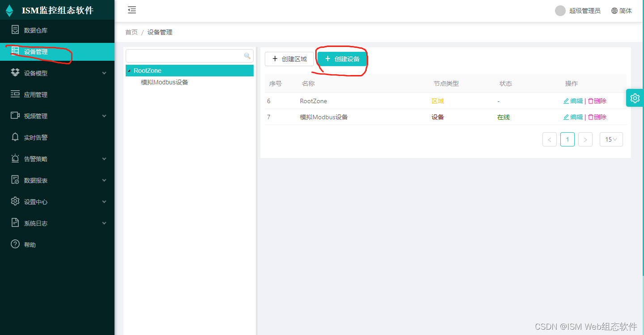Click 设备管理 breadcrumb text
The image size is (644, 335).
coord(160,32)
